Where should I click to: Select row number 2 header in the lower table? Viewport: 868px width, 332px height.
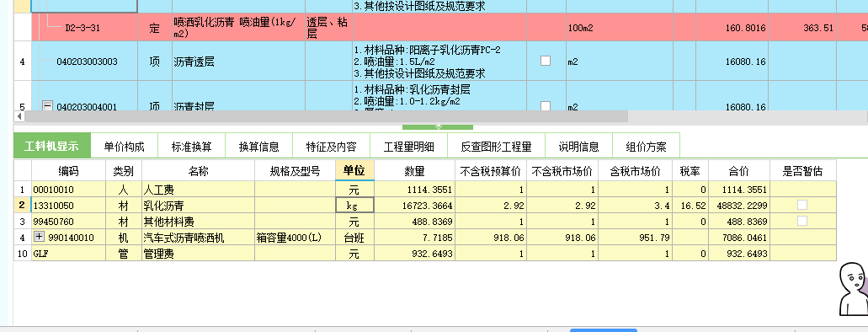tap(22, 206)
